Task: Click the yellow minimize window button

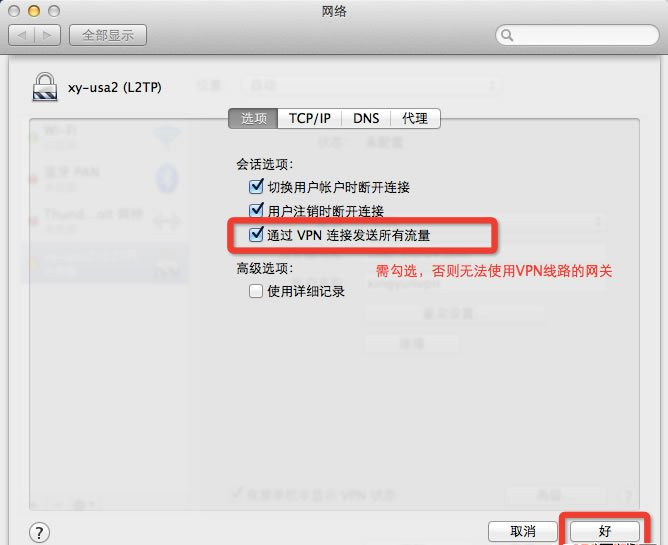Action: point(34,11)
